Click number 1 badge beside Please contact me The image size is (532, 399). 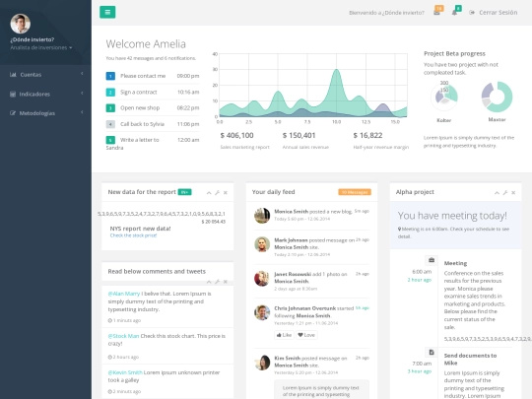110,76
